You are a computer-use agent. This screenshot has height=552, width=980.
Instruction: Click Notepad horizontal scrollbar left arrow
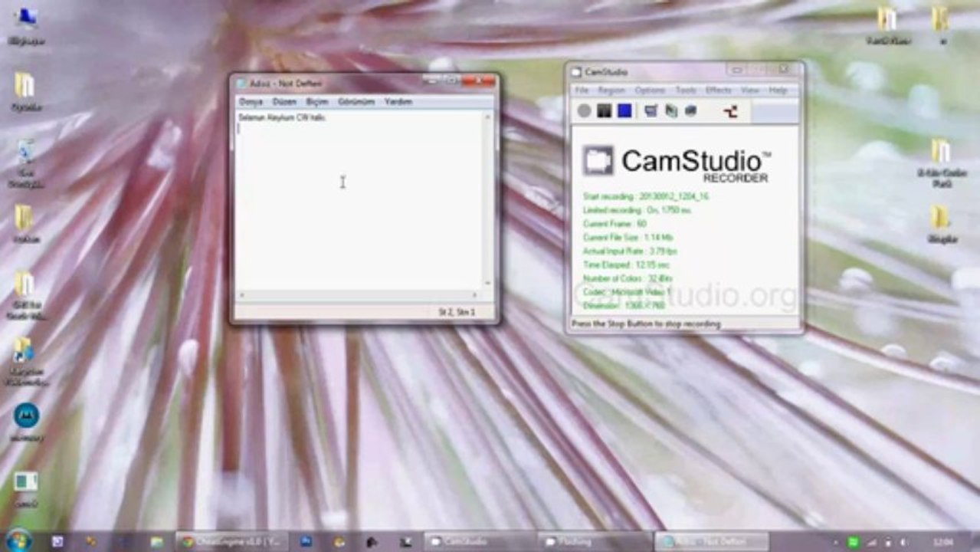tap(241, 295)
